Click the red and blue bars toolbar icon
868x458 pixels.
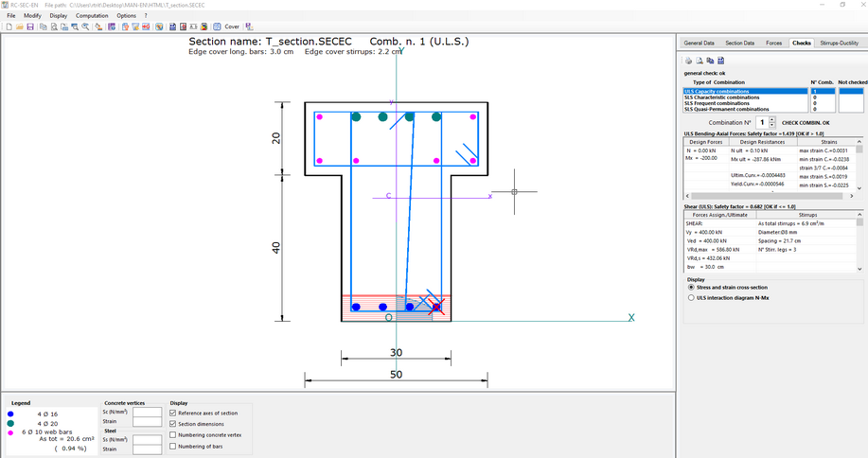[x=146, y=26]
